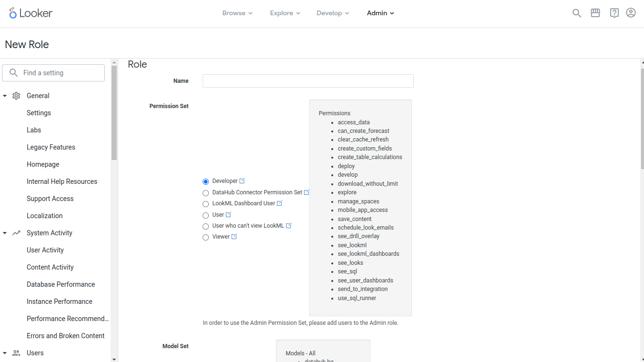The height and width of the screenshot is (362, 644).
Task: Edit the Developer permission set icon
Action: tap(242, 181)
